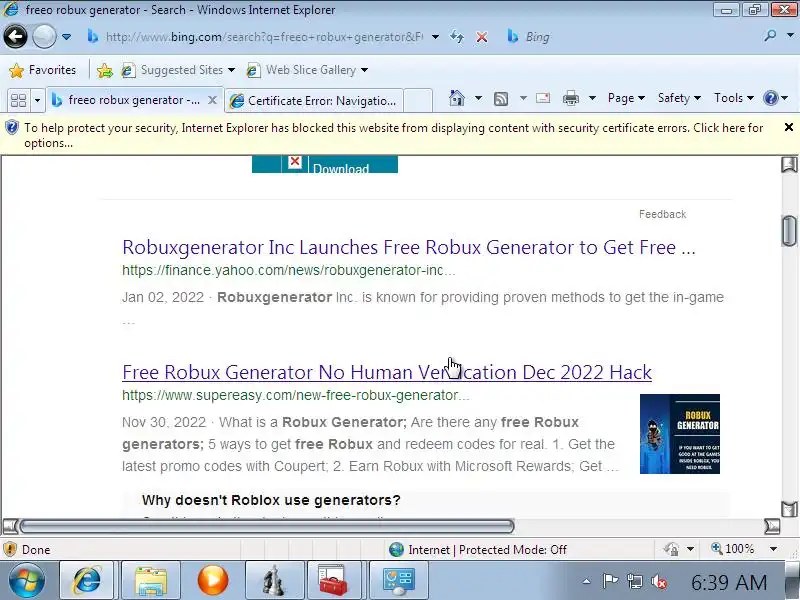
Task: Open the Favorites button
Action: tap(43, 70)
